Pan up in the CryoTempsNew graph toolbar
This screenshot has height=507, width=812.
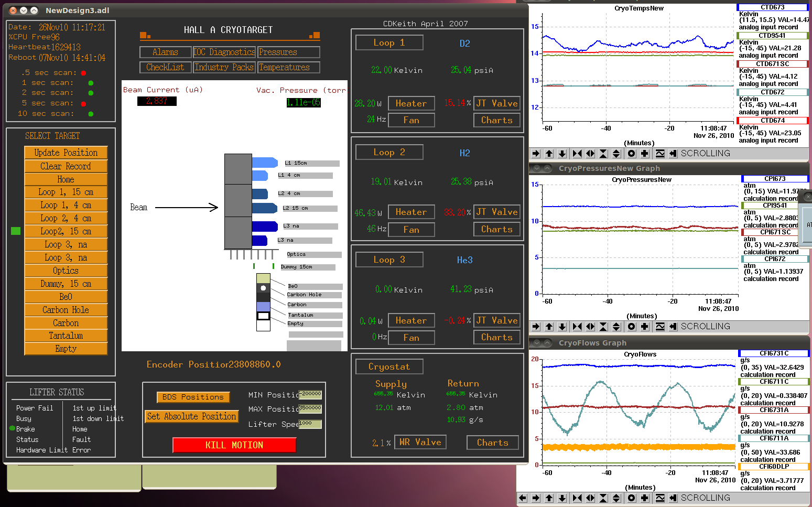549,154
